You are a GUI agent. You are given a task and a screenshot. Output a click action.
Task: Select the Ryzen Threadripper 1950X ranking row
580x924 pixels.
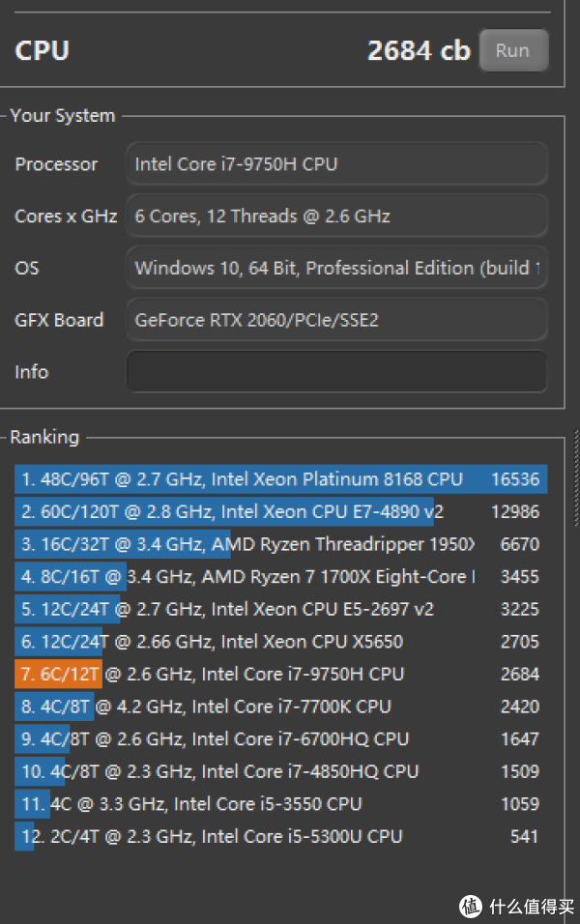click(x=280, y=544)
